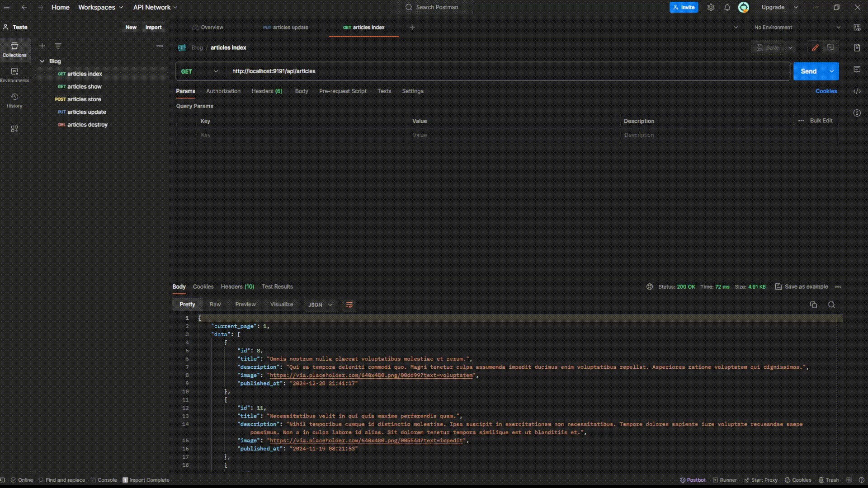Open the Collections sidebar panel
868x488 pixels.
(x=14, y=50)
